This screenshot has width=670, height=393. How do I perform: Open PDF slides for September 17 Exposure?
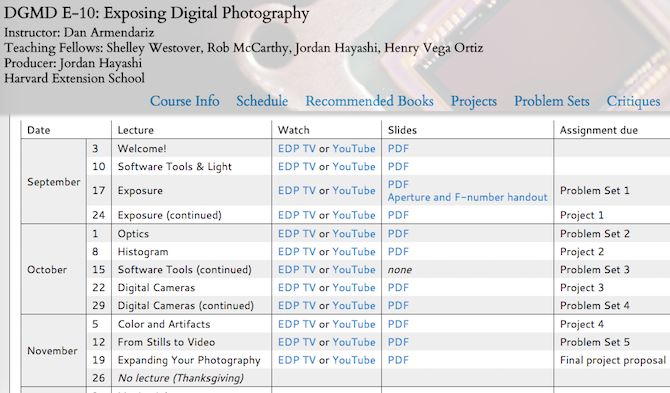(398, 184)
